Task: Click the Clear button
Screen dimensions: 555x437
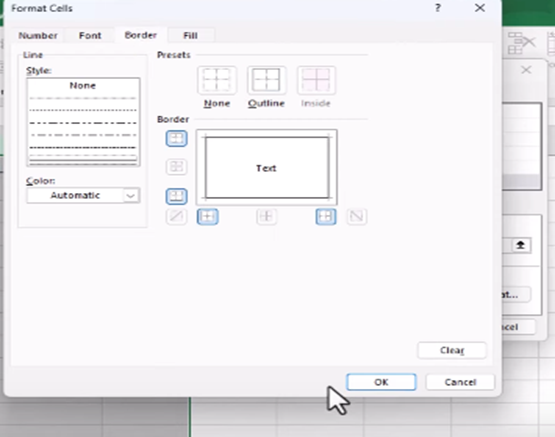Action: click(452, 350)
